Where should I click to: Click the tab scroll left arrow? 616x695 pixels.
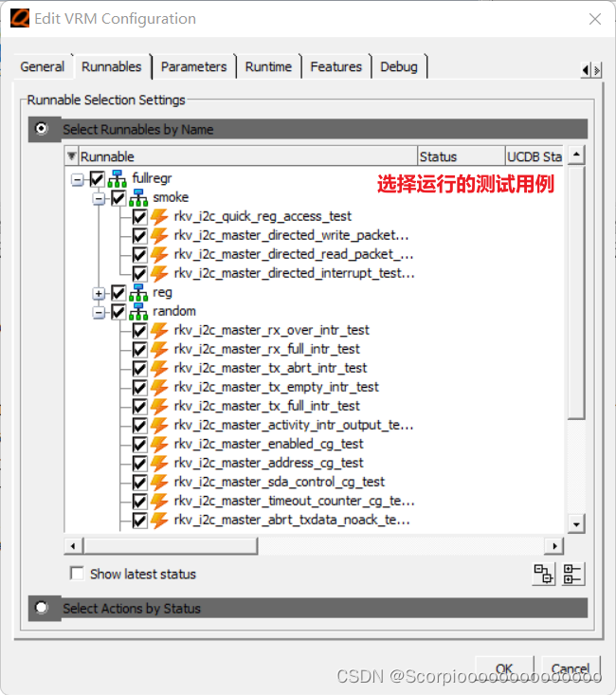[586, 70]
